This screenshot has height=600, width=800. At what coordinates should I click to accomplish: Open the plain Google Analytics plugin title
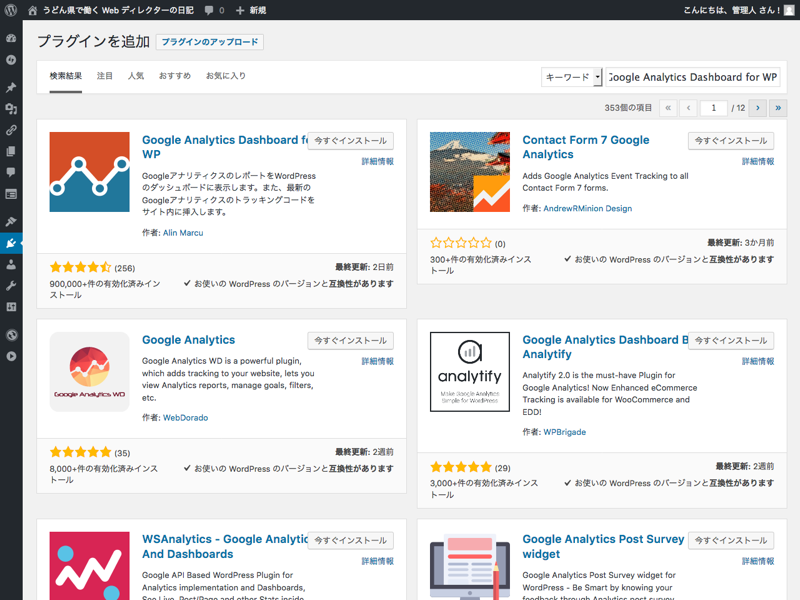[188, 340]
